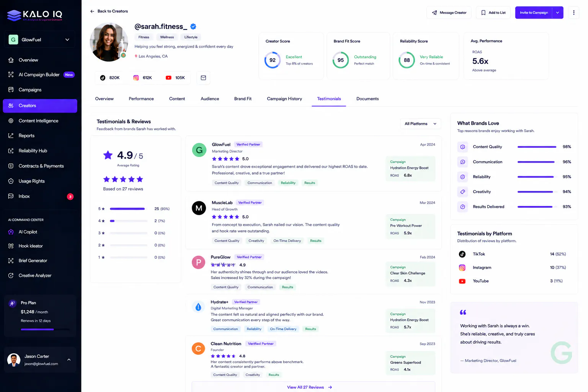Click the Hook Ideator icon
Viewport: 588px width, 392px height.
pos(11,246)
